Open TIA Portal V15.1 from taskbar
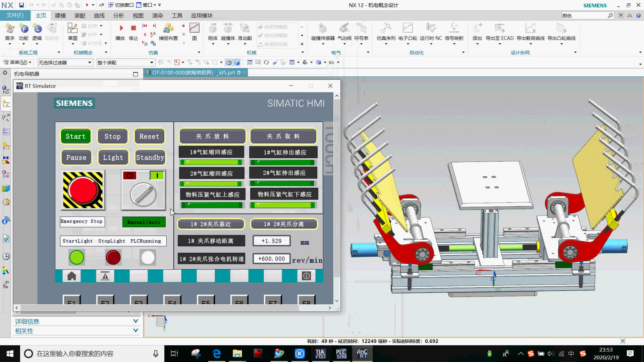Screen dimensions: 644x362 click(320, 354)
